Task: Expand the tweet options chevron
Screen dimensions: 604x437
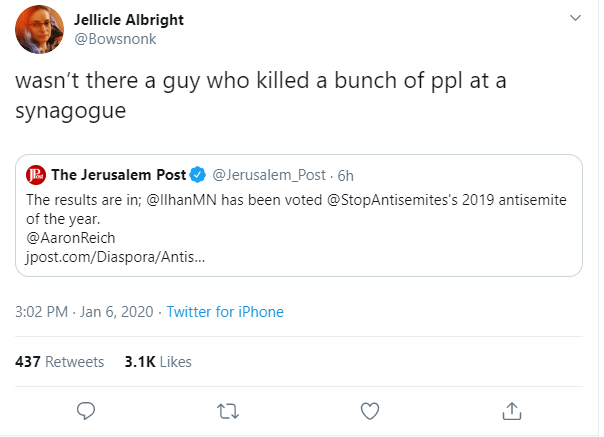Action: click(x=574, y=19)
